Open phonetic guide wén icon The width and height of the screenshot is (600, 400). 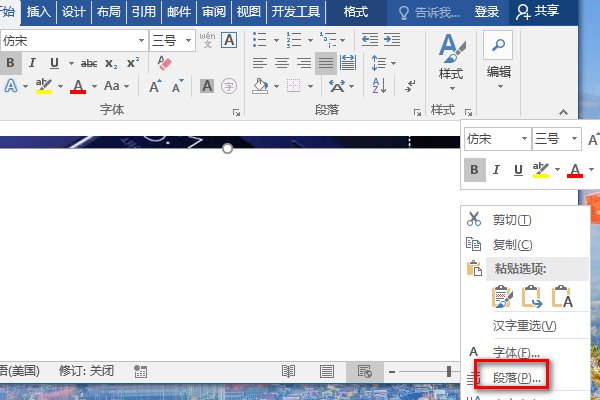click(207, 40)
